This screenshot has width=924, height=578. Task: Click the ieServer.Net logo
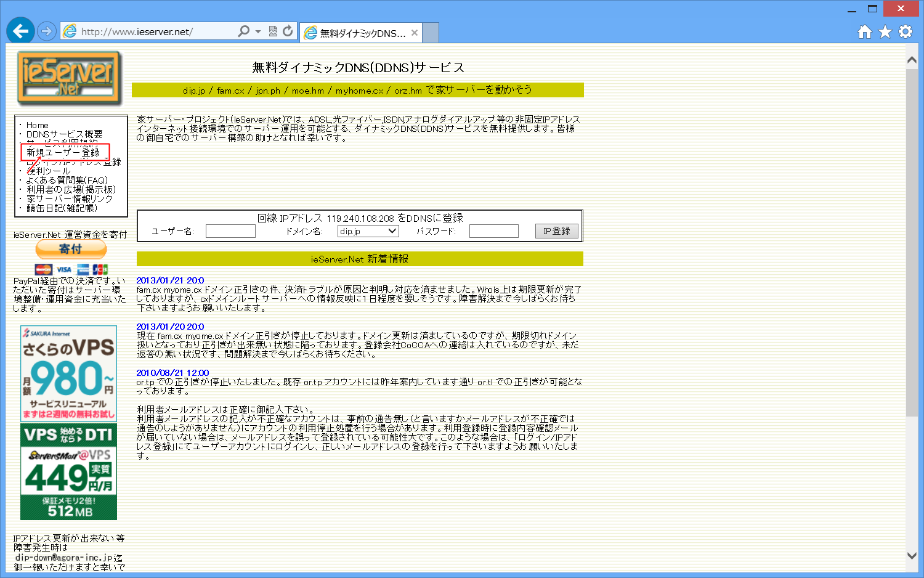pos(68,77)
